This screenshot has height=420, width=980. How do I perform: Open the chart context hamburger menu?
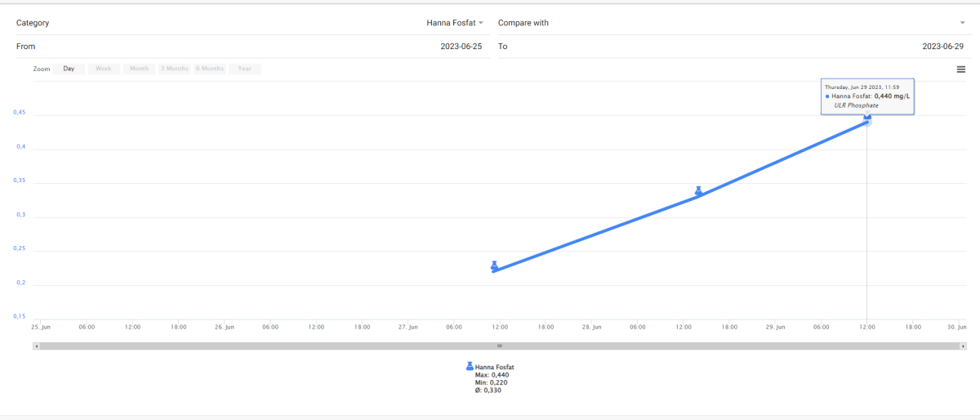(x=961, y=69)
